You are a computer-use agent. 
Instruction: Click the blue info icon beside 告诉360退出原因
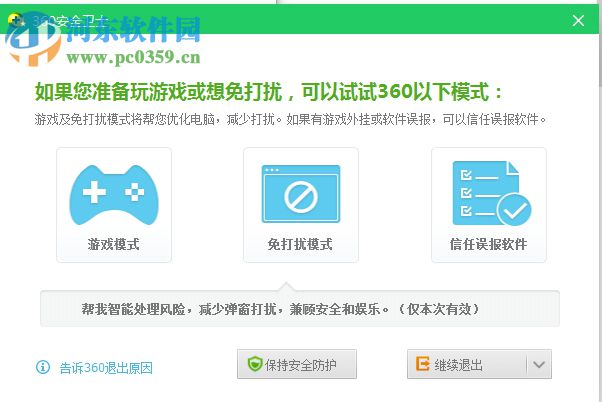coord(43,367)
